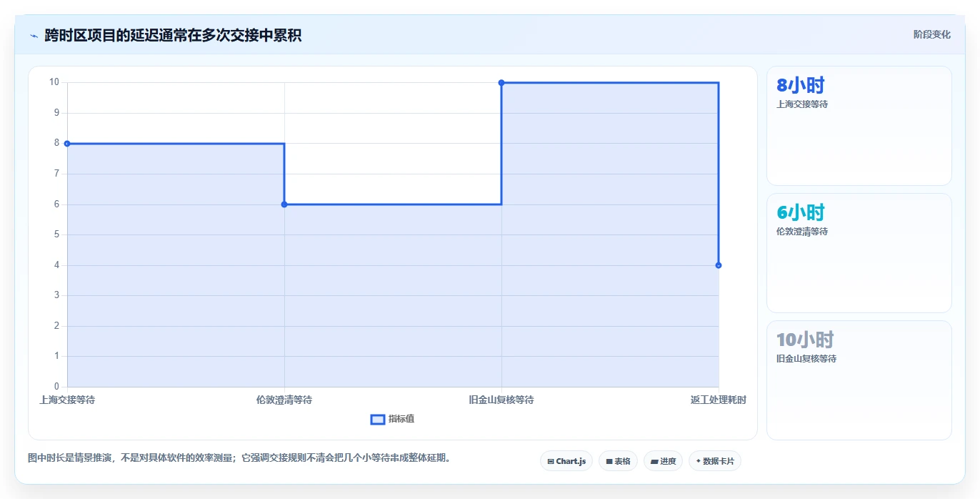Click the blue 指标值 legend color box
The image size is (980, 499).
tap(378, 419)
